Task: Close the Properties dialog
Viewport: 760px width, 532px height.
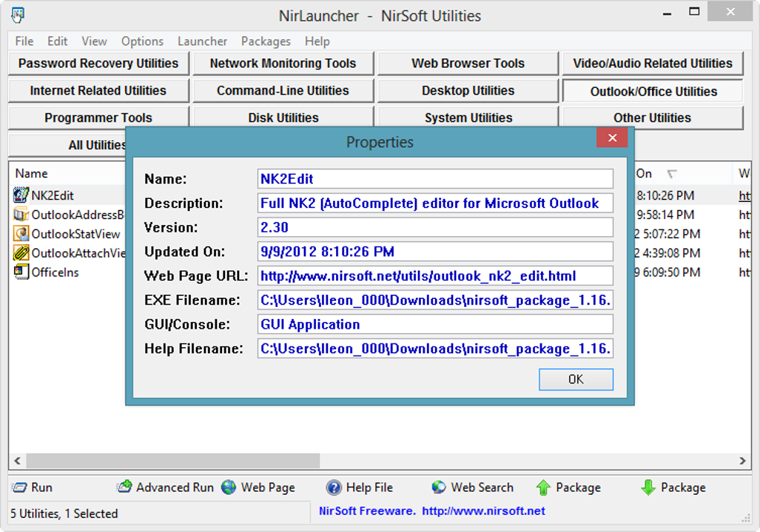Action: [x=612, y=138]
